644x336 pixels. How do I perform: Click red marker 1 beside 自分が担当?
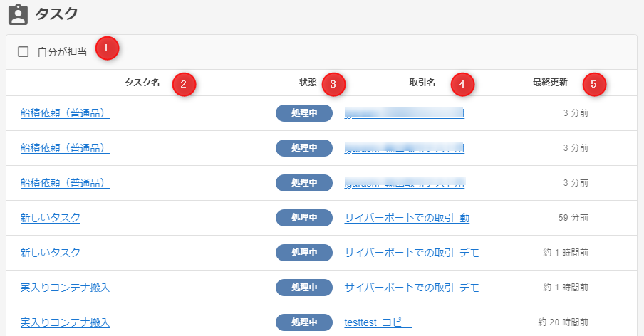pyautogui.click(x=107, y=48)
